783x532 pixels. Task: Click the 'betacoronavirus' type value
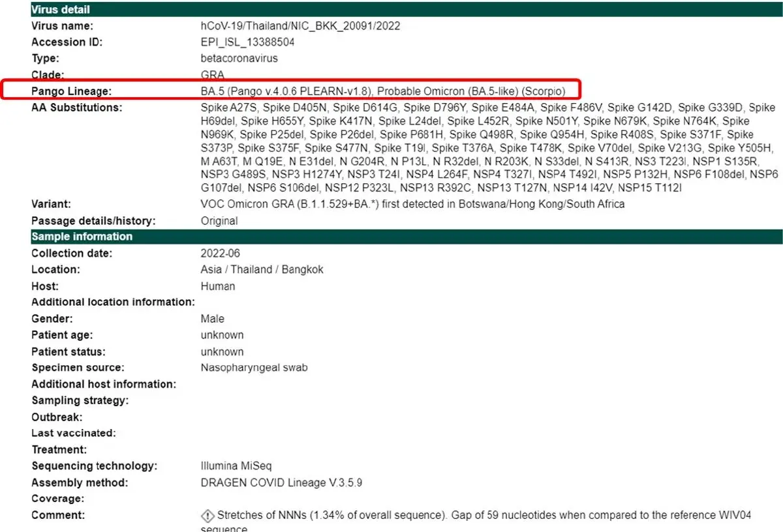tap(239, 59)
